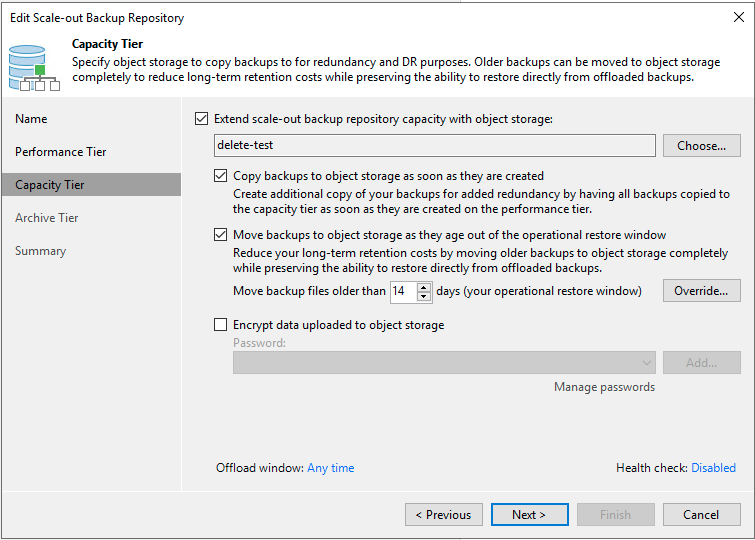Click the Next > button
The image size is (755, 540).
tap(530, 514)
